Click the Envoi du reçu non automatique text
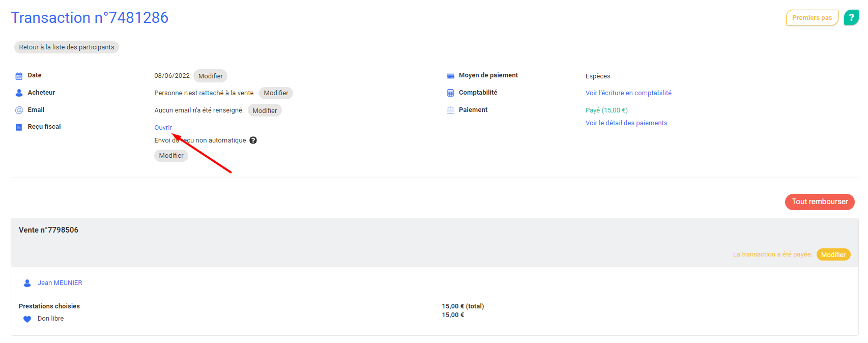Viewport: 868px width, 343px height. (x=200, y=140)
